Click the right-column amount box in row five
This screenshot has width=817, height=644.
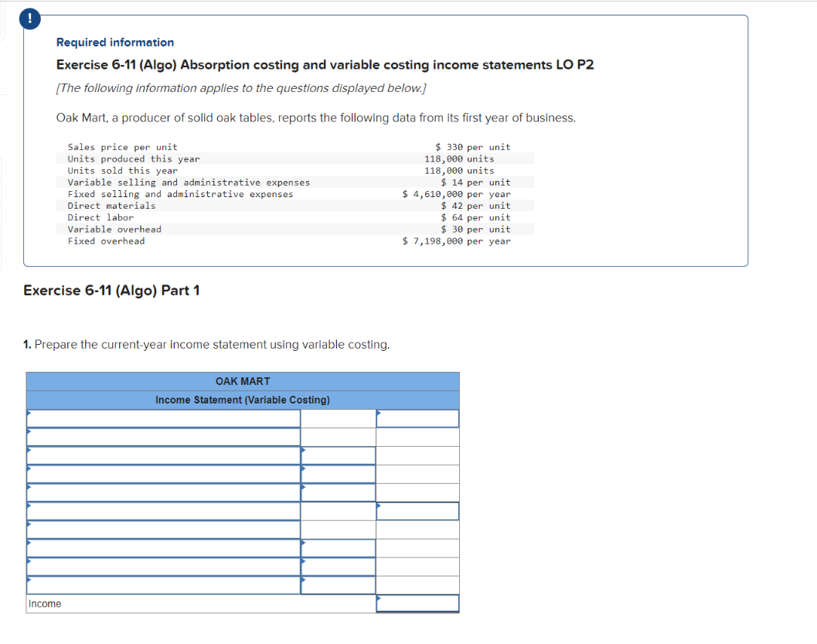point(417,489)
